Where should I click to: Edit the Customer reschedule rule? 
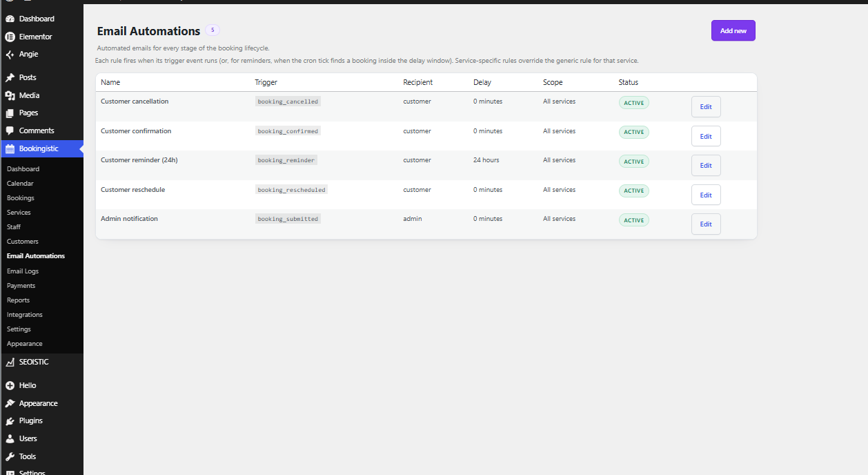[706, 195]
